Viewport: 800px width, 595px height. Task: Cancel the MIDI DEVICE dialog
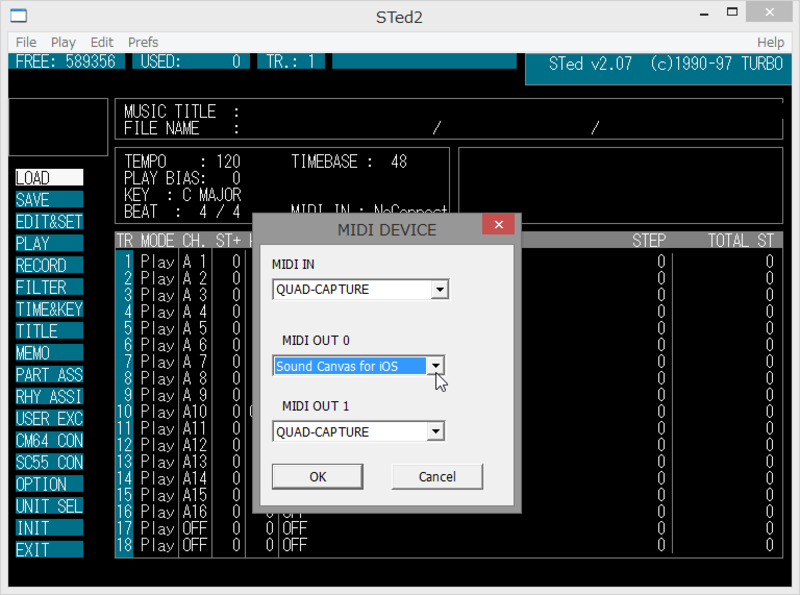437,477
